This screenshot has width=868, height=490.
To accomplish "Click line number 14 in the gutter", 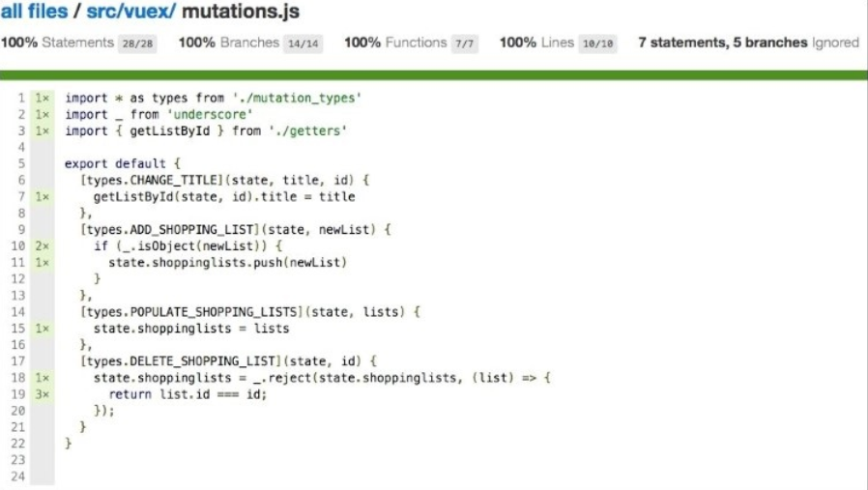I will [x=18, y=312].
